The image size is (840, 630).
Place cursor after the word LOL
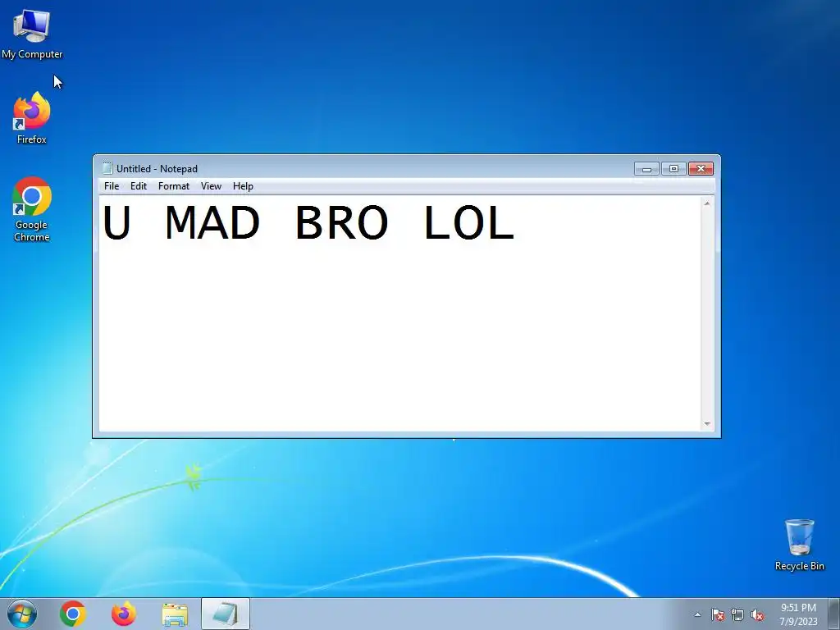point(517,222)
